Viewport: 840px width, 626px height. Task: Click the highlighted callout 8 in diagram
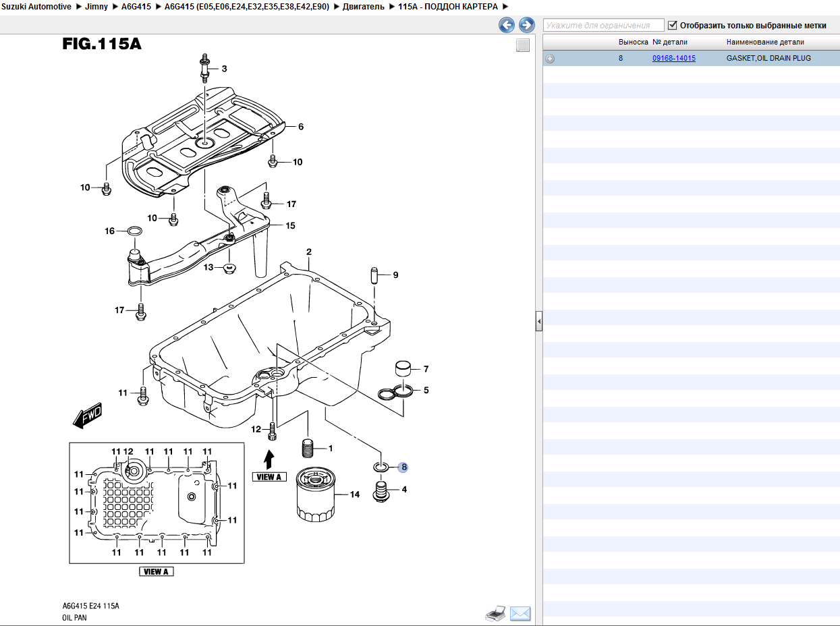click(403, 467)
